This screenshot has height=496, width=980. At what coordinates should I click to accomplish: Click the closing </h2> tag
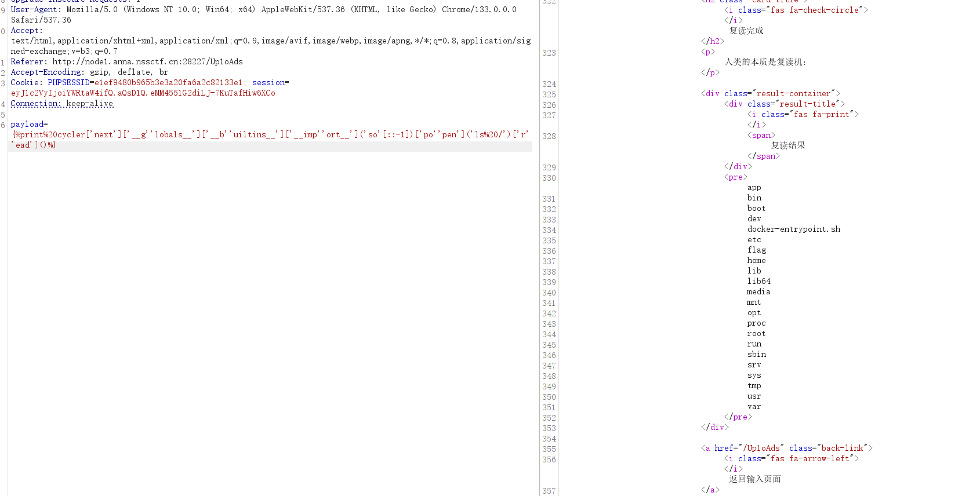[712, 41]
